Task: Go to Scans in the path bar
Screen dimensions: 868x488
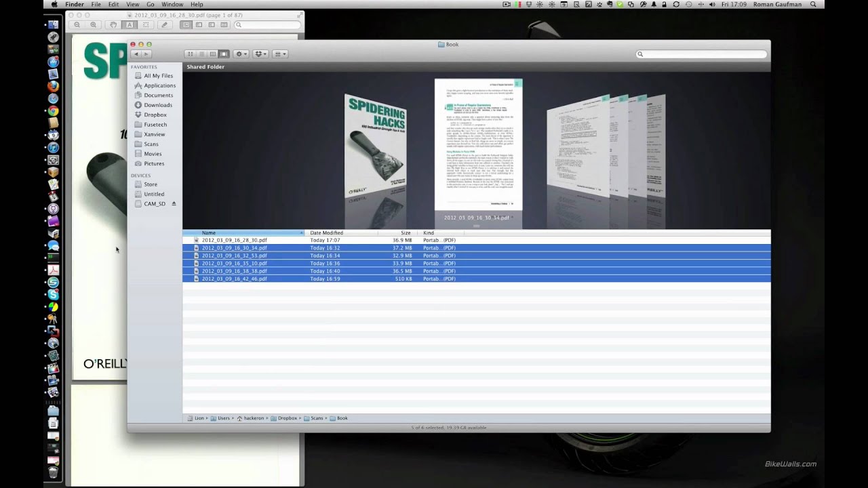Action: tap(313, 418)
